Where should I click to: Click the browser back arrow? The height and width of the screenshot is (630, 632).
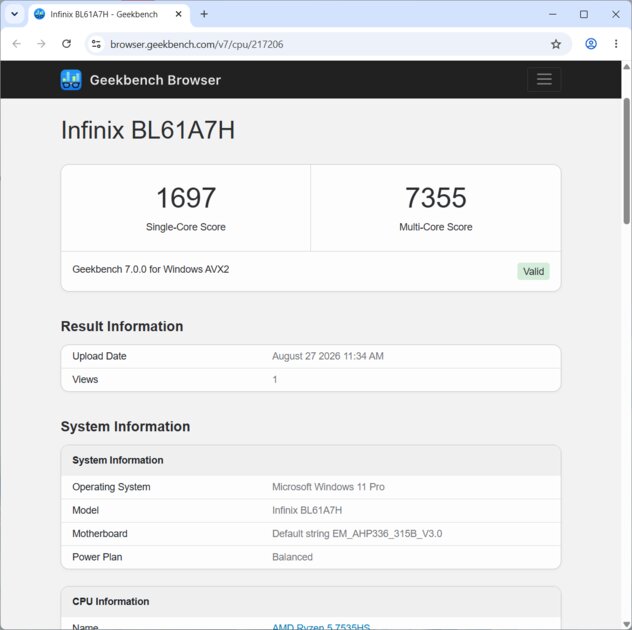[x=17, y=44]
